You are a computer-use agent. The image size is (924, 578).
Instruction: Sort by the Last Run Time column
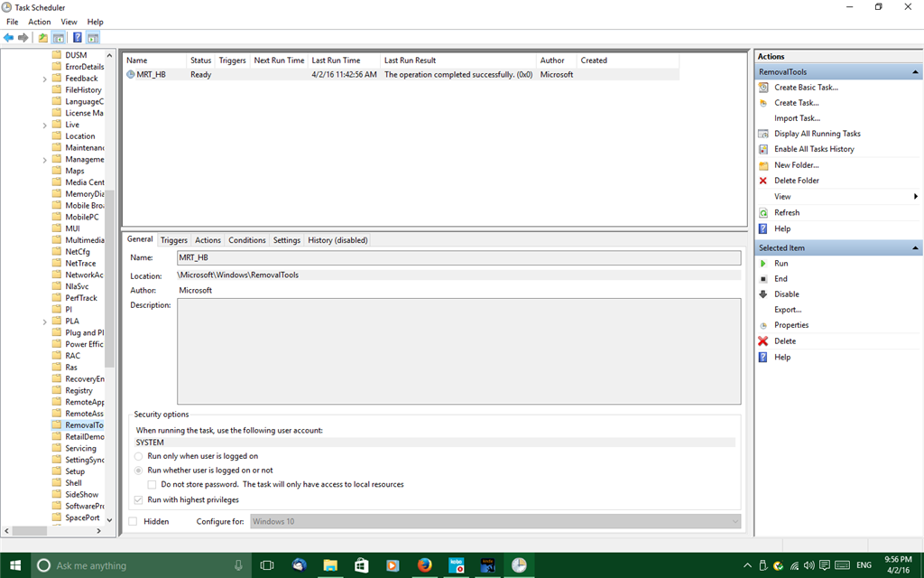coord(344,61)
